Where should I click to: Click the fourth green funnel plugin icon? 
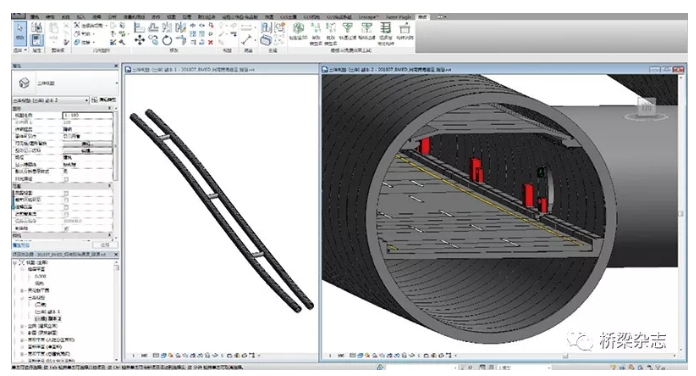[x=348, y=29]
